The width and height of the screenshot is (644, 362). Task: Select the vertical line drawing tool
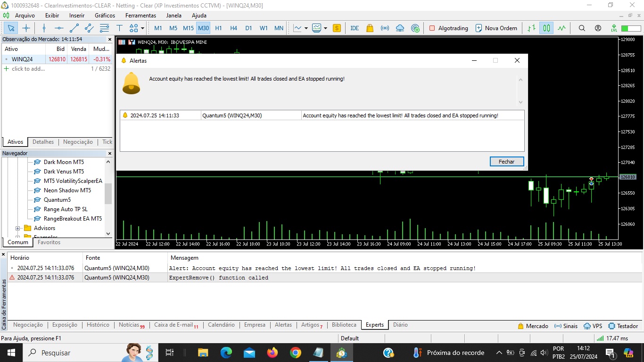click(x=44, y=28)
